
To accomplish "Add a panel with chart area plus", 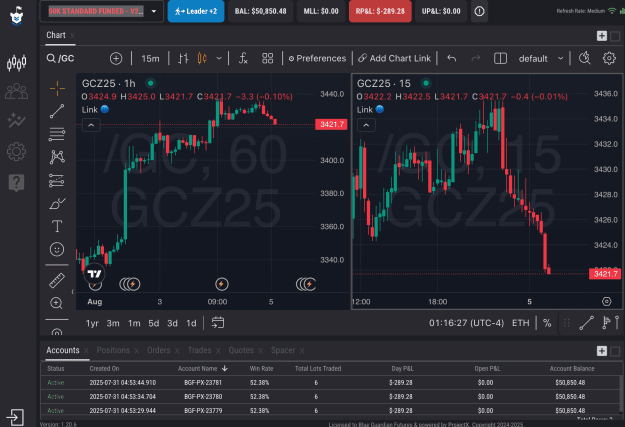I will point(601,36).
